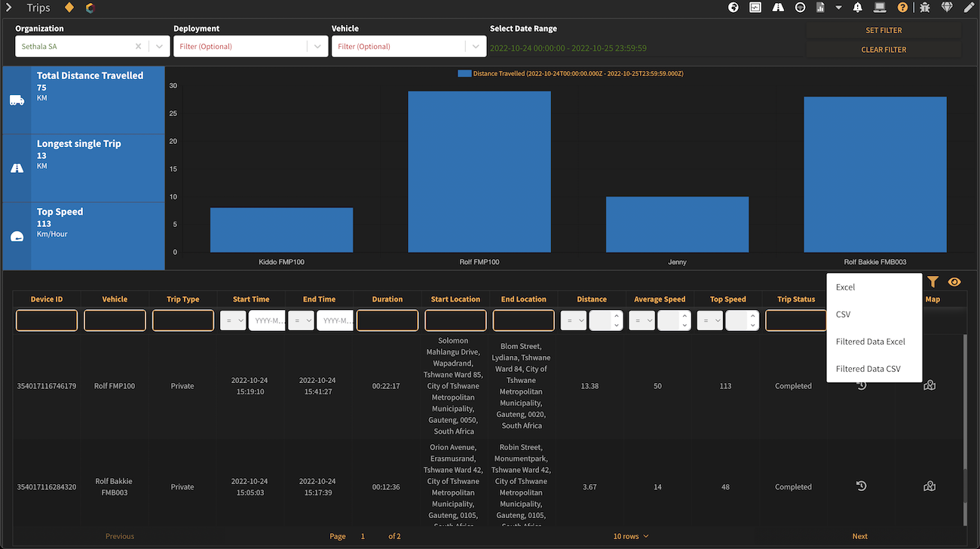Open the notifications bell
980x549 pixels.
pyautogui.click(x=858, y=8)
